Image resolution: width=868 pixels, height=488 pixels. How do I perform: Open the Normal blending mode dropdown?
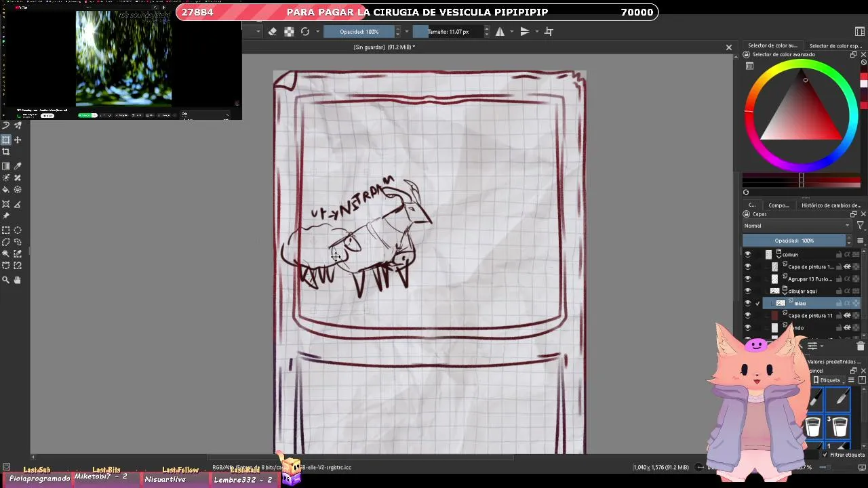[x=796, y=226]
